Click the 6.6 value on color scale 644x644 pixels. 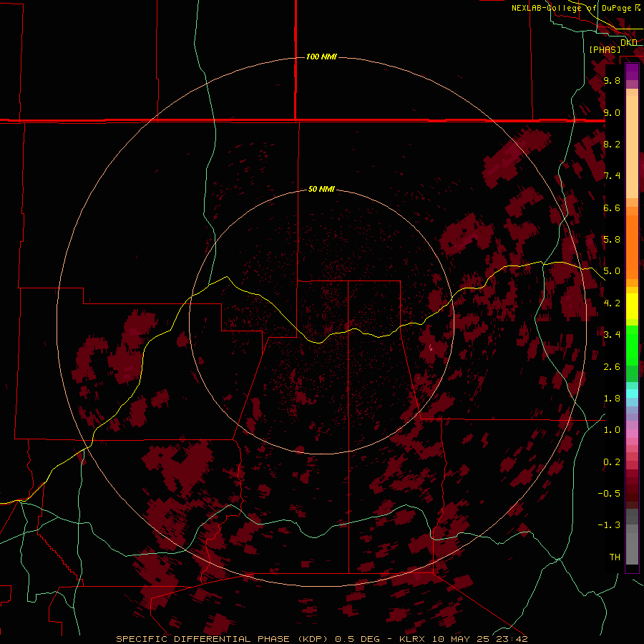pyautogui.click(x=612, y=208)
